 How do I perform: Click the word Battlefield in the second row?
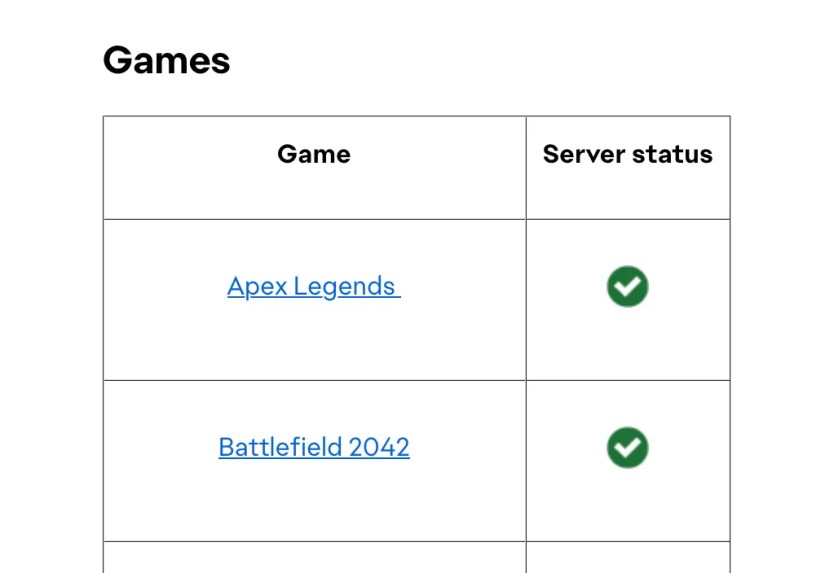click(280, 447)
